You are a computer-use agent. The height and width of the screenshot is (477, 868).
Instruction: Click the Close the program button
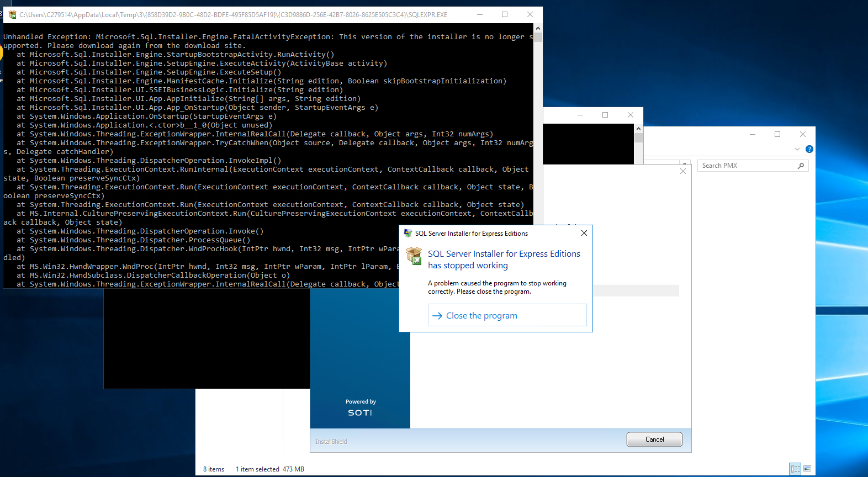[x=507, y=315]
